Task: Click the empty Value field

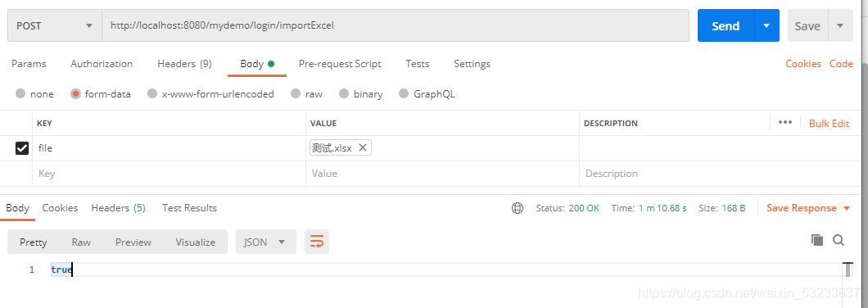Action: pyautogui.click(x=442, y=174)
